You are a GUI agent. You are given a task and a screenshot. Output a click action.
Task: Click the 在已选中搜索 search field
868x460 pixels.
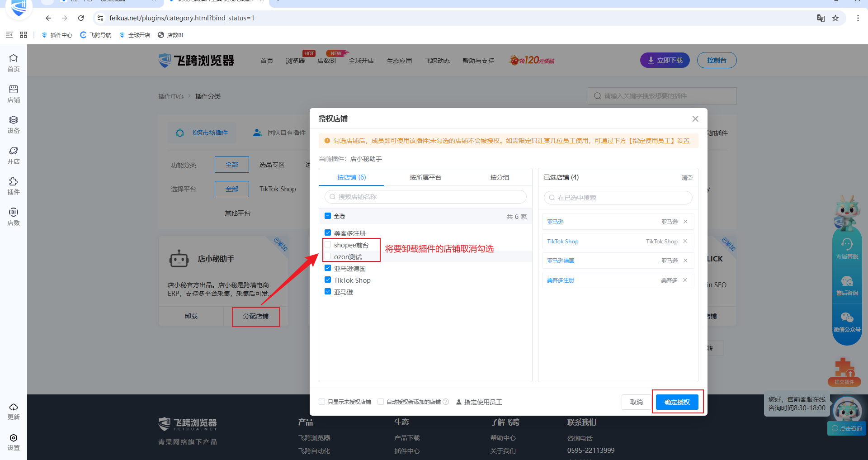pyautogui.click(x=618, y=198)
